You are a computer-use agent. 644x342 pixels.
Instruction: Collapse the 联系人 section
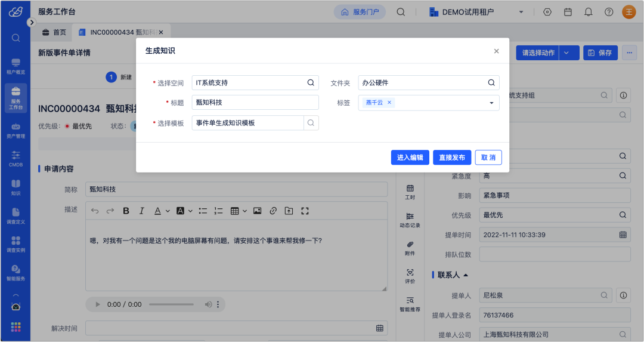pyautogui.click(x=466, y=275)
